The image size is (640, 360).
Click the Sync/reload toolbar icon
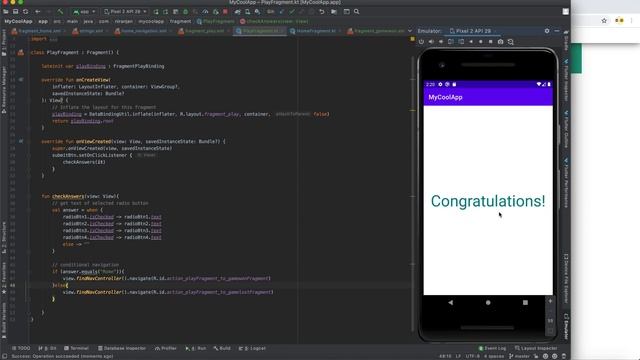coord(25,11)
